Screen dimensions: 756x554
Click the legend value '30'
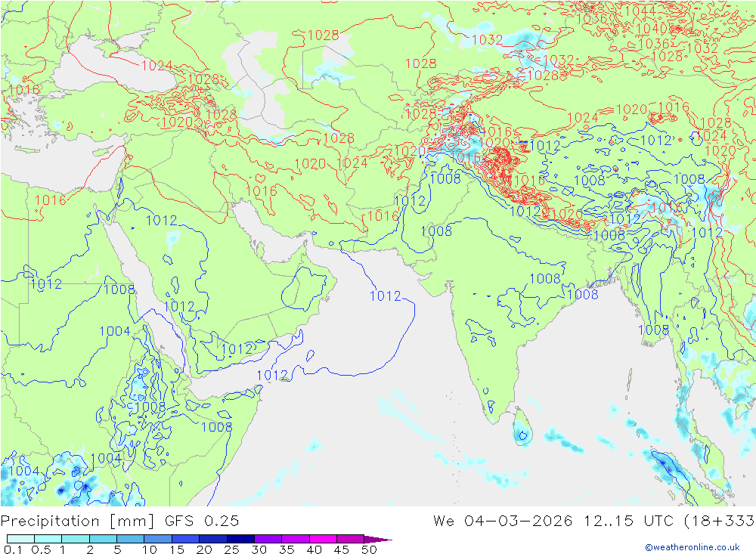click(259, 549)
